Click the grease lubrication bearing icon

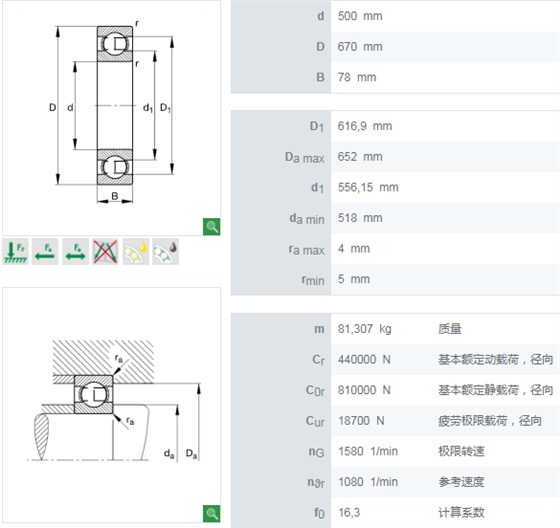click(165, 251)
